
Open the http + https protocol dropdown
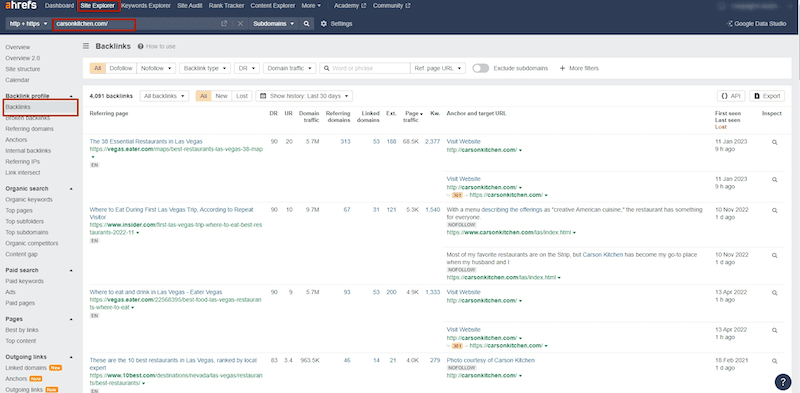click(28, 24)
